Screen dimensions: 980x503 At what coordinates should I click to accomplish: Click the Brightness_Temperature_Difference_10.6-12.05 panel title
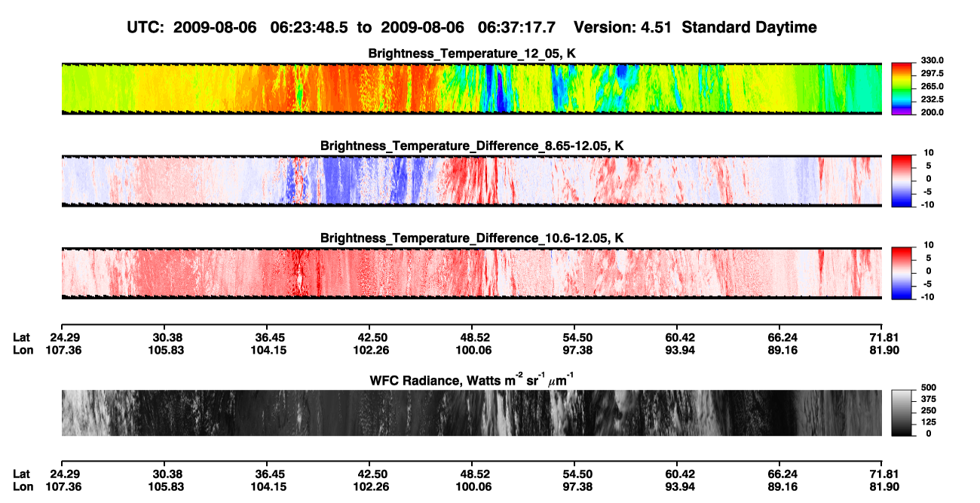[471, 238]
